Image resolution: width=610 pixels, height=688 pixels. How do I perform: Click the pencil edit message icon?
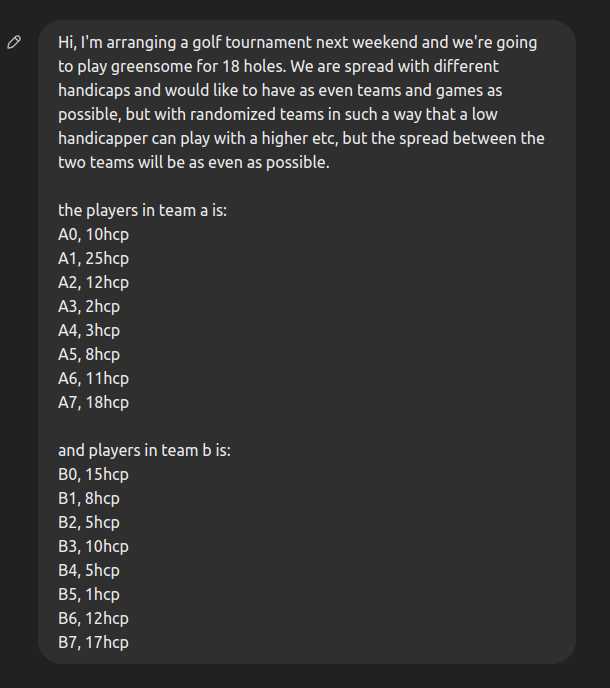pos(14,42)
